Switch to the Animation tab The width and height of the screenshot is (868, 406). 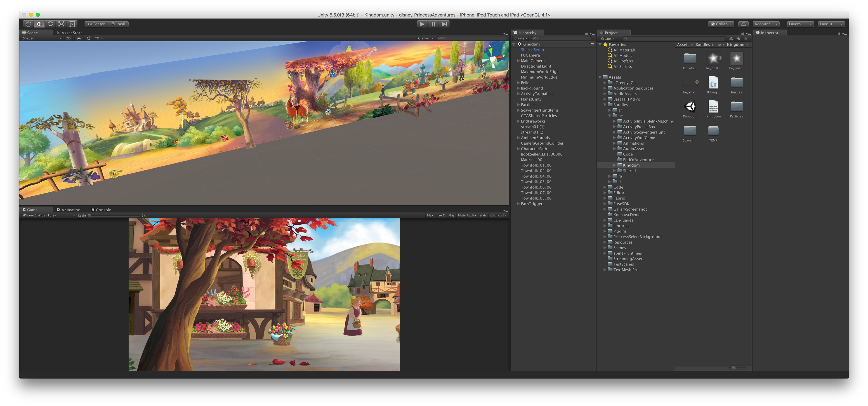pyautogui.click(x=68, y=210)
